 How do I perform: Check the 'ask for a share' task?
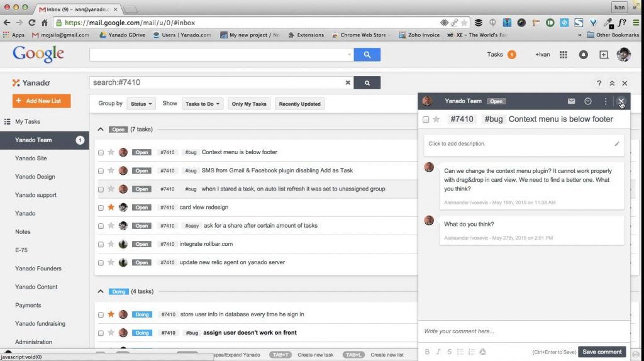(101, 226)
